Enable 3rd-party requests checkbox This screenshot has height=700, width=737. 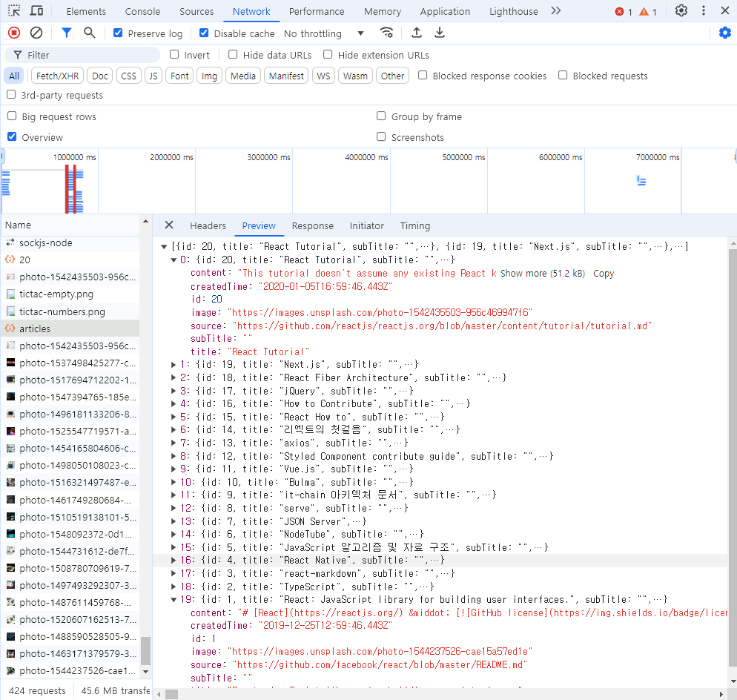click(11, 94)
